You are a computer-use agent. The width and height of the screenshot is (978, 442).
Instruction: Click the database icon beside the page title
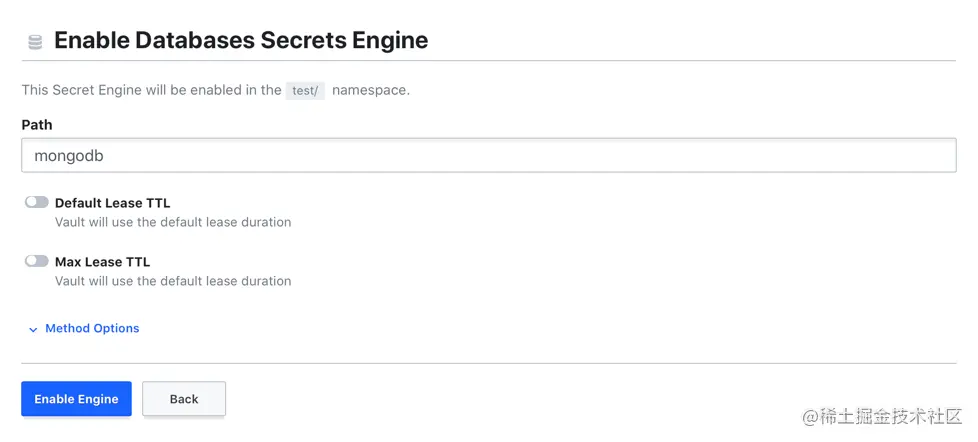(x=35, y=42)
